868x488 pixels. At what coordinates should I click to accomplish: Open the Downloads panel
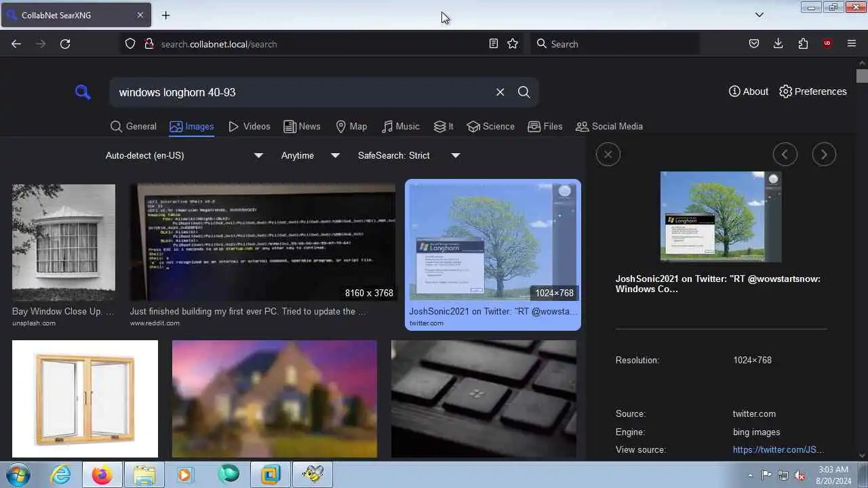[778, 43]
